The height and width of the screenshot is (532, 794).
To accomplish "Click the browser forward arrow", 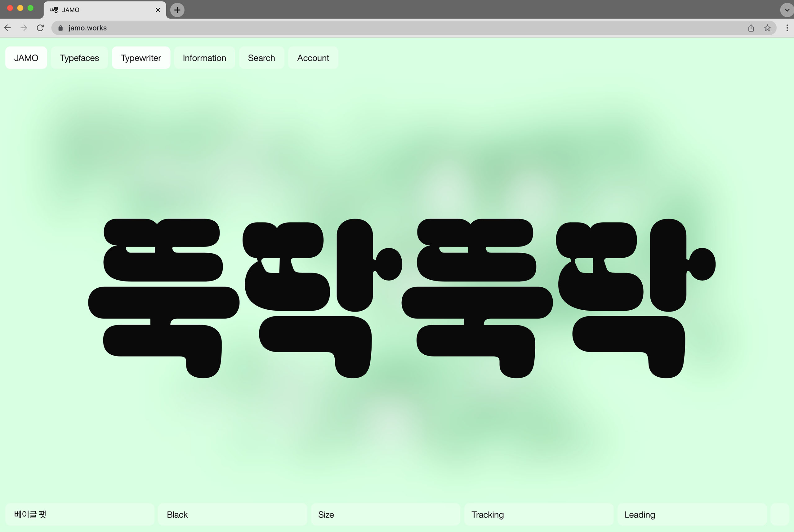I will click(x=24, y=28).
